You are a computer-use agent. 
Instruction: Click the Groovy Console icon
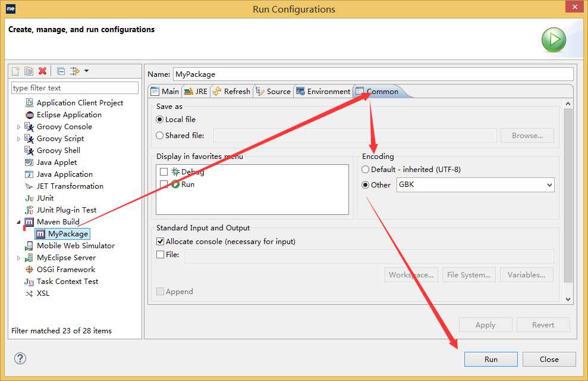point(29,127)
